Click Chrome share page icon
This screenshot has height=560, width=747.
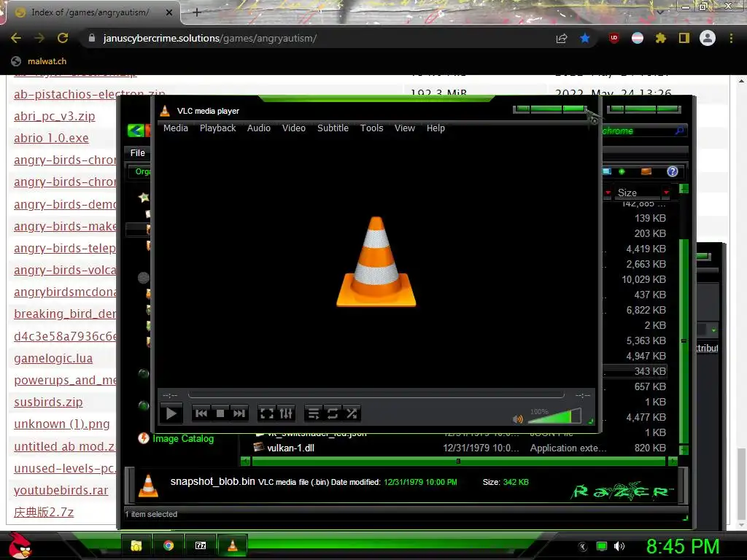562,39
